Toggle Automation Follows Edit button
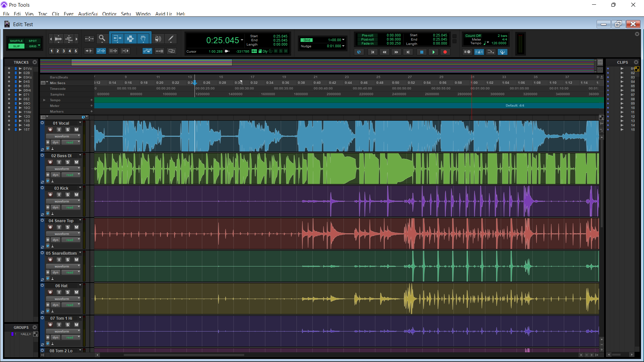 click(147, 51)
